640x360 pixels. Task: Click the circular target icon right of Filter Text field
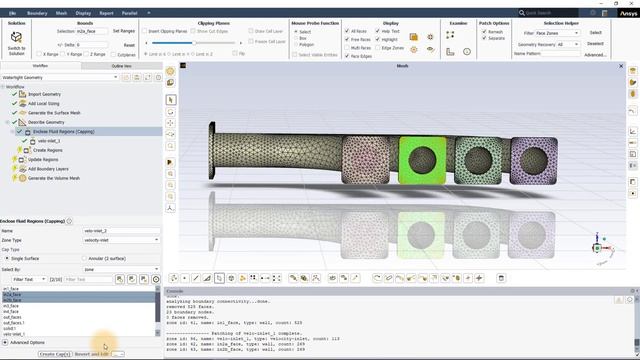click(x=156, y=279)
